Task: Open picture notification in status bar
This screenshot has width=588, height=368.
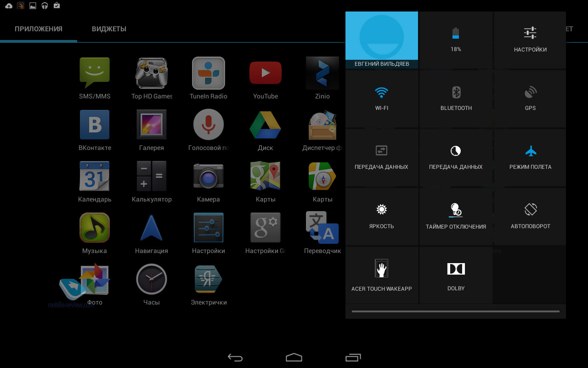Action: [33, 6]
